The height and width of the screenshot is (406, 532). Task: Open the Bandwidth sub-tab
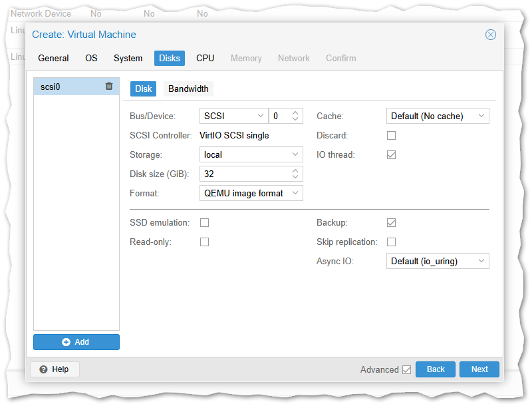tap(188, 89)
